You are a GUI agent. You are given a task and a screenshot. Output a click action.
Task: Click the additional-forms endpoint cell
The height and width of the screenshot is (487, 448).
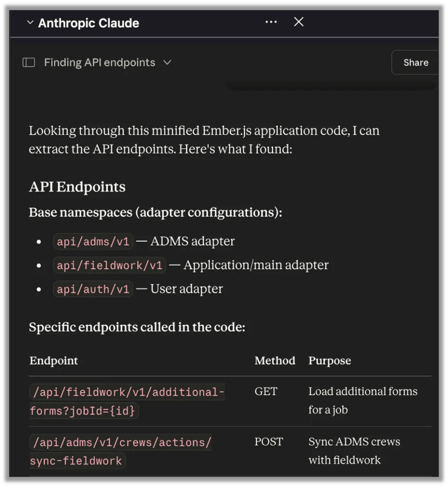[127, 401]
